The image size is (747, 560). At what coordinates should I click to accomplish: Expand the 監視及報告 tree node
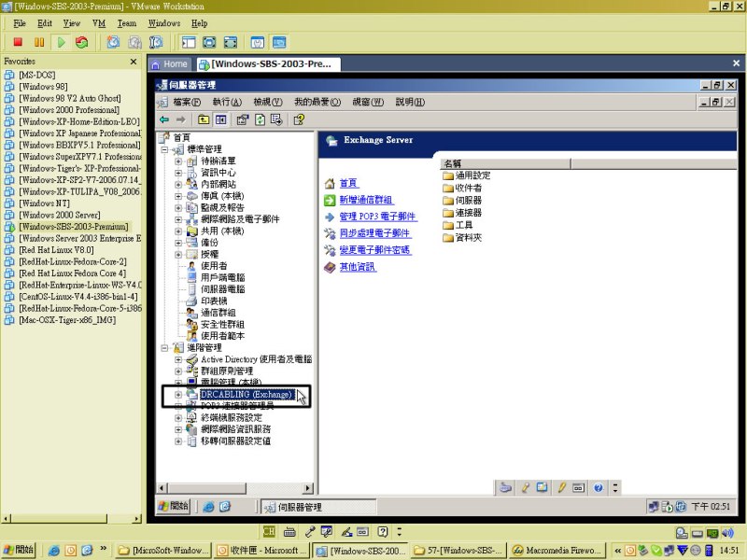178,207
